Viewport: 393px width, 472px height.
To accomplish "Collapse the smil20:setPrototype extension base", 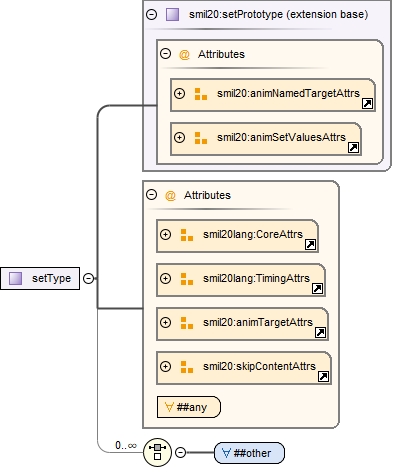I will coord(152,15).
